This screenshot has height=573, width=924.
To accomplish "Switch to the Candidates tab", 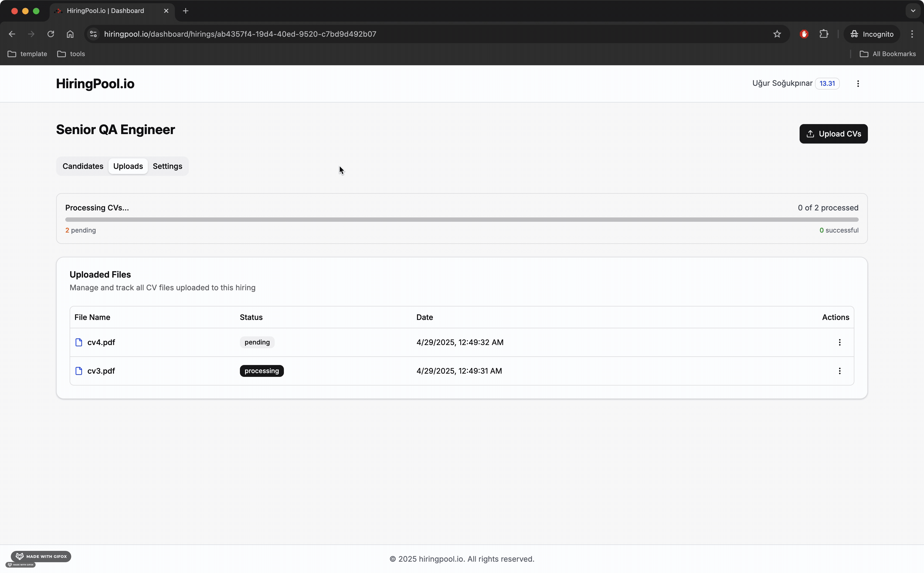I will pos(83,166).
